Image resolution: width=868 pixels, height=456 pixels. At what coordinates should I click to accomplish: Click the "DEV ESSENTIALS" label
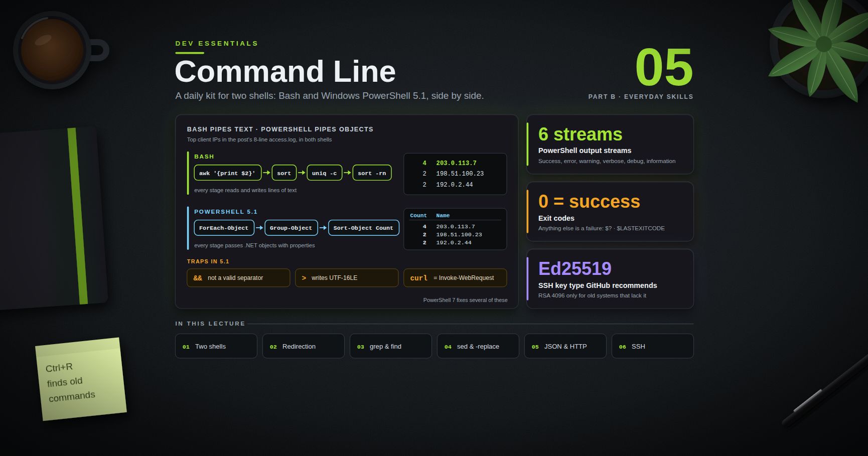pos(217,44)
